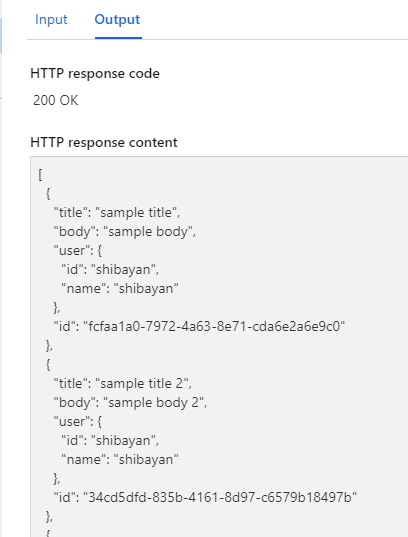The height and width of the screenshot is (537, 408).
Task: Click the first "user": { line
Action: click(x=78, y=250)
